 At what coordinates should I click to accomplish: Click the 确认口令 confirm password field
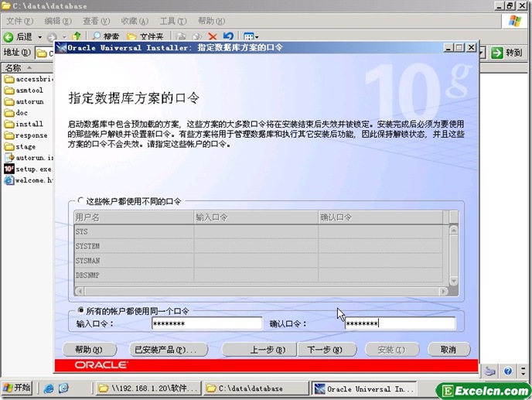click(x=400, y=323)
